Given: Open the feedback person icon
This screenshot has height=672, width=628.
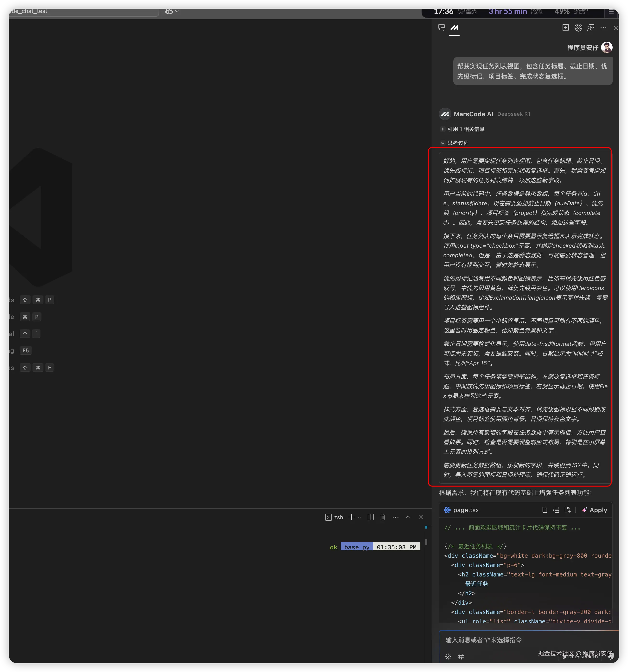Looking at the screenshot, I should tap(591, 28).
